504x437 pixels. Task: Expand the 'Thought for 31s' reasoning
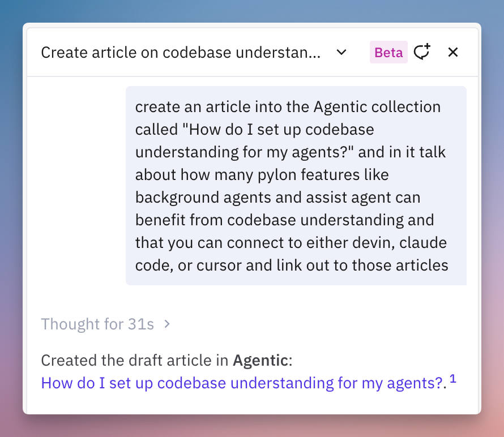97,324
